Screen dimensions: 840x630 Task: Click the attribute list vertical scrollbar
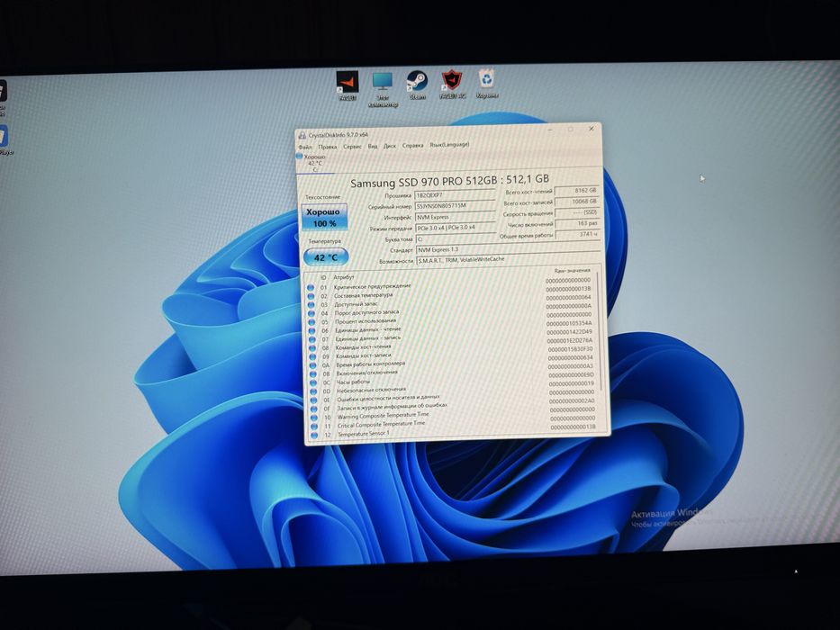(599, 331)
